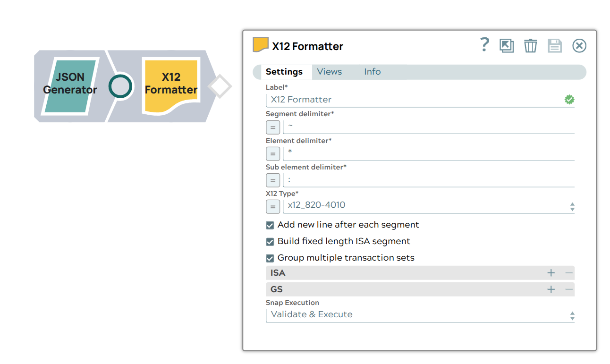
Task: Toggle expression for Segment delimiter
Action: [272, 127]
